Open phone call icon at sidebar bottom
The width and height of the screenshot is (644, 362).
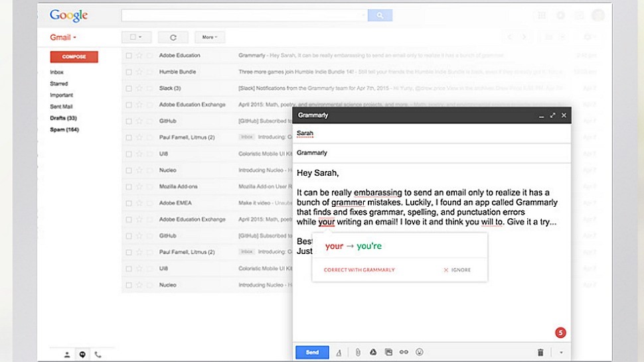[98, 355]
